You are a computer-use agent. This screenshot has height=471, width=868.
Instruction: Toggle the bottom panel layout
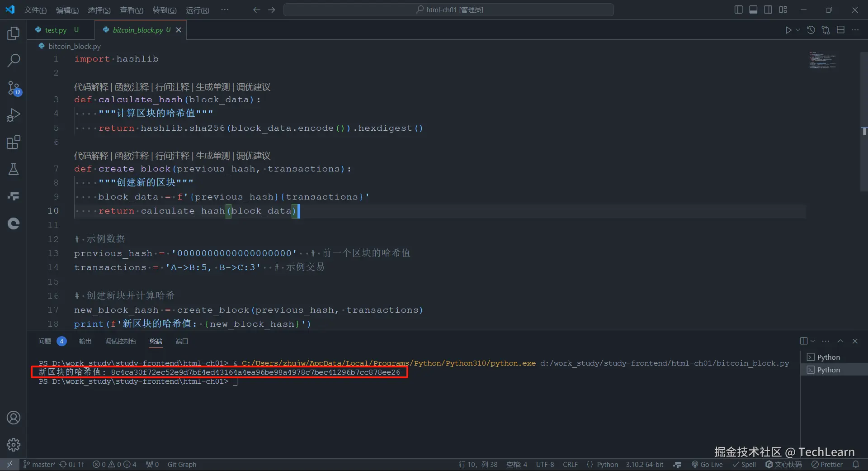753,10
